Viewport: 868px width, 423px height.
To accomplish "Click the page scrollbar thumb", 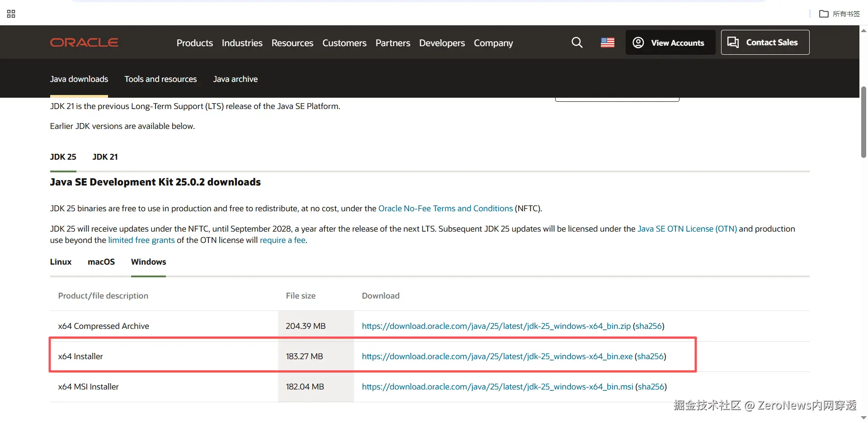I will (x=863, y=122).
